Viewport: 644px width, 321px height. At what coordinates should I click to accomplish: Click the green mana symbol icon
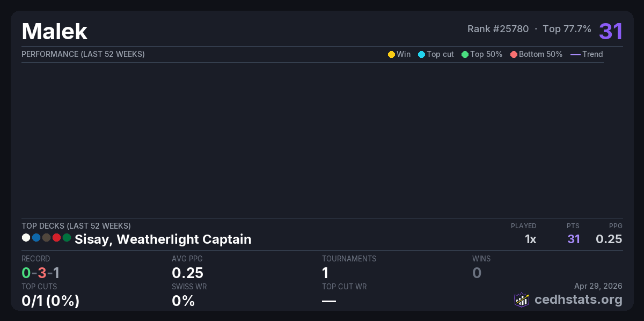click(67, 238)
